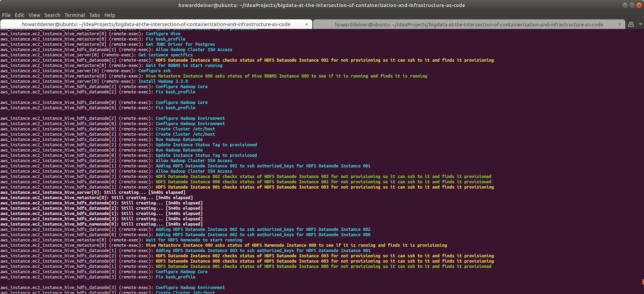644x294 pixels.
Task: Click hive_metastore[0] 'Fix bash_profile' text
Action: point(166,39)
